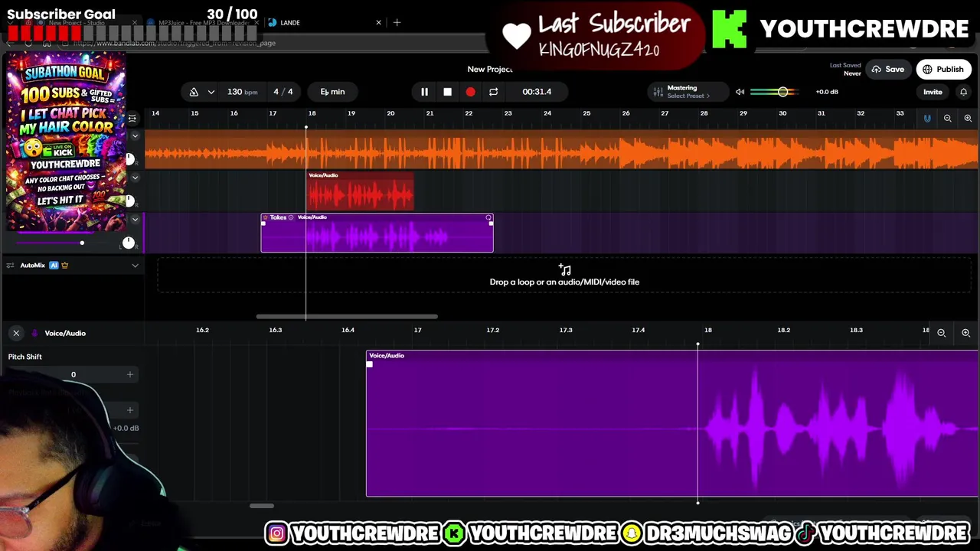Jump to 17.2 on editor ruler
This screenshot has width=980, height=551.
coord(493,330)
